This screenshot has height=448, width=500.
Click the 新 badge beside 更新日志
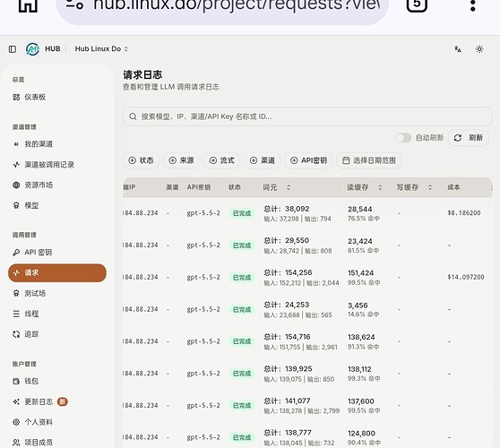click(x=63, y=401)
